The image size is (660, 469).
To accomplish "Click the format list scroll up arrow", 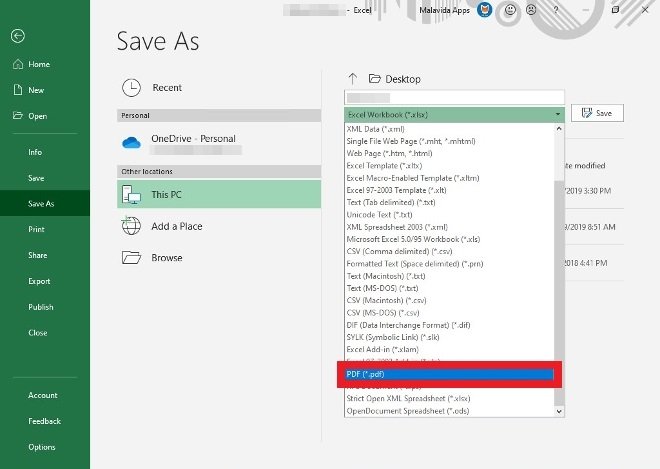I will click(559, 129).
